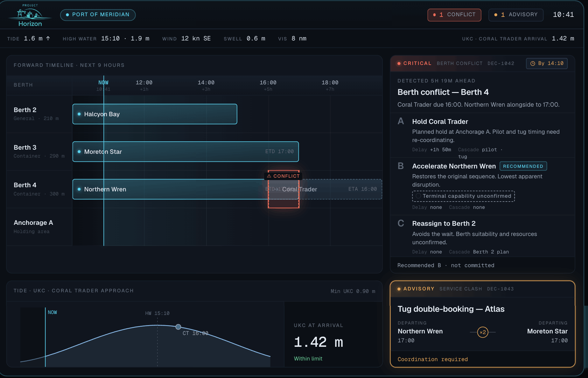
Task: Select option B Accelerate Northern Wren
Action: (482, 186)
